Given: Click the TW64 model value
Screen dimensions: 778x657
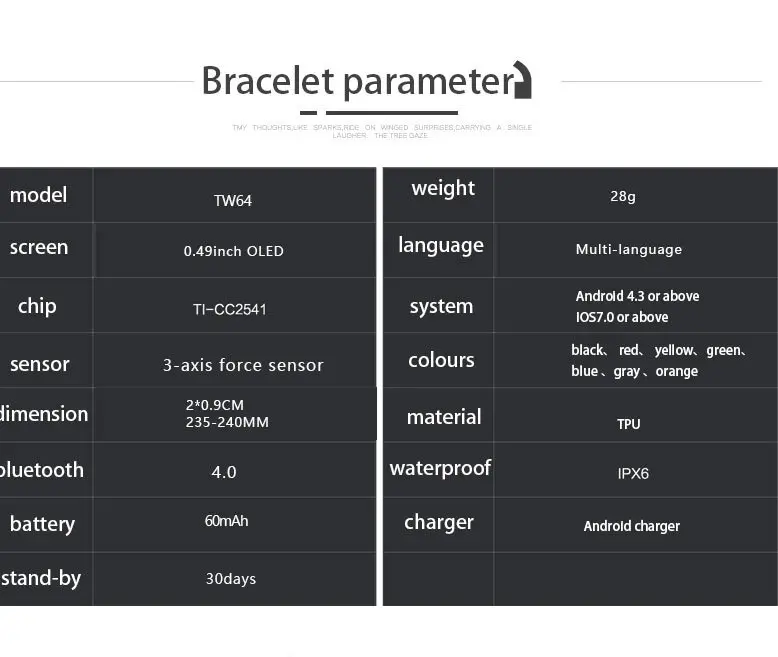Looking at the screenshot, I should click(x=233, y=200).
